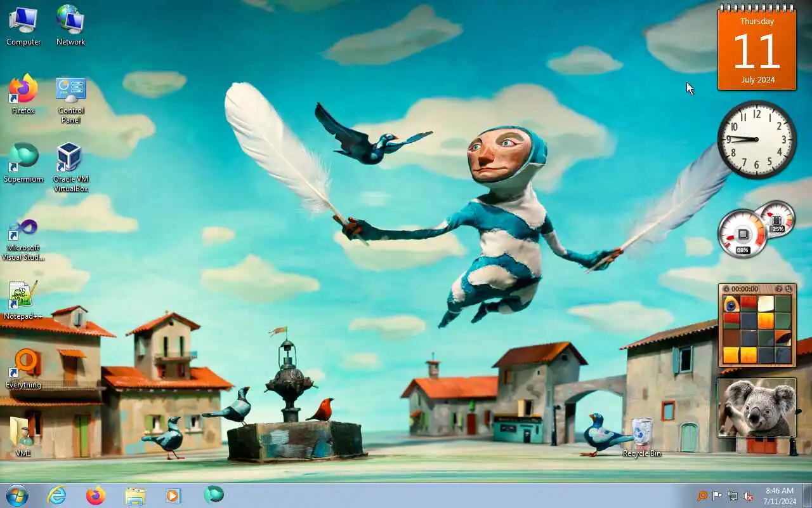Open the Network desktop icon

(70, 26)
